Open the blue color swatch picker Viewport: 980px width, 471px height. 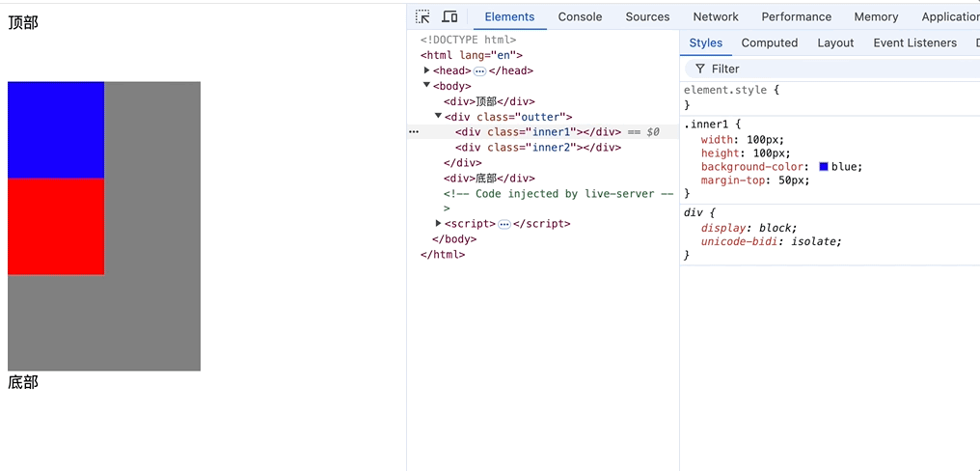[824, 166]
